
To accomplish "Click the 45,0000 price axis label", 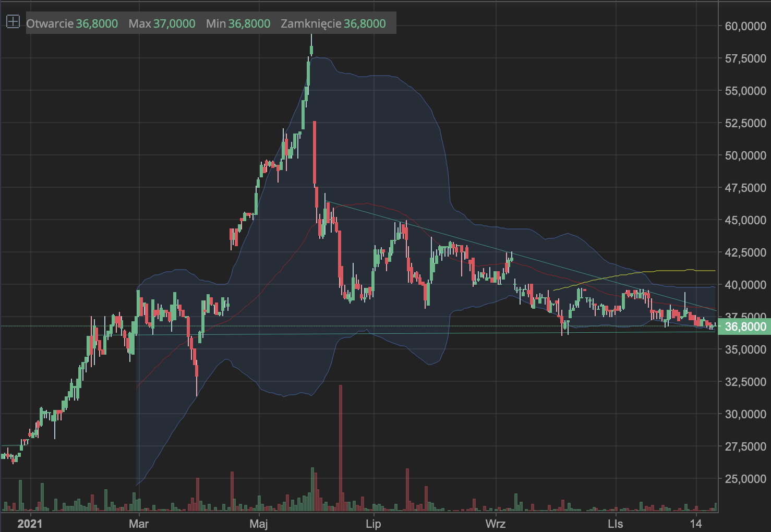I will click(745, 220).
